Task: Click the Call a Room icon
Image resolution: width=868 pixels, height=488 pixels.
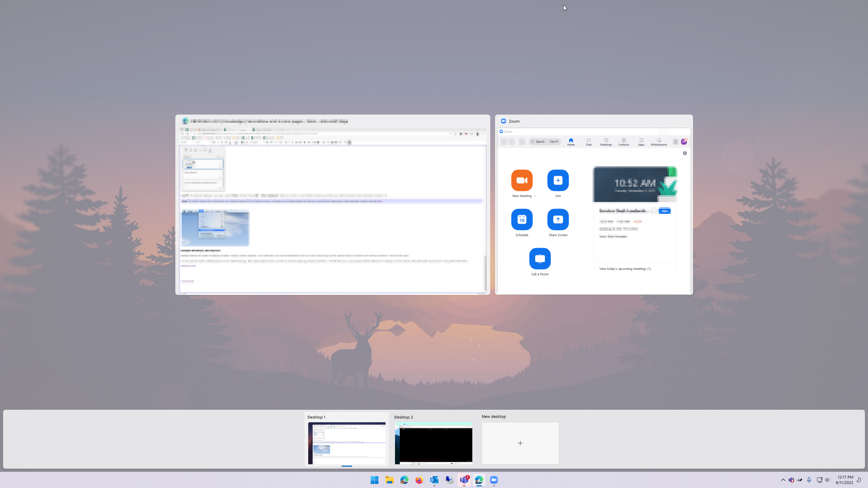Action: [539, 258]
